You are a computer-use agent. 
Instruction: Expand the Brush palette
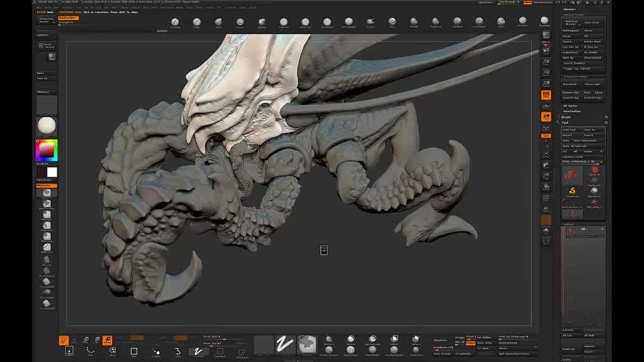pos(567,117)
